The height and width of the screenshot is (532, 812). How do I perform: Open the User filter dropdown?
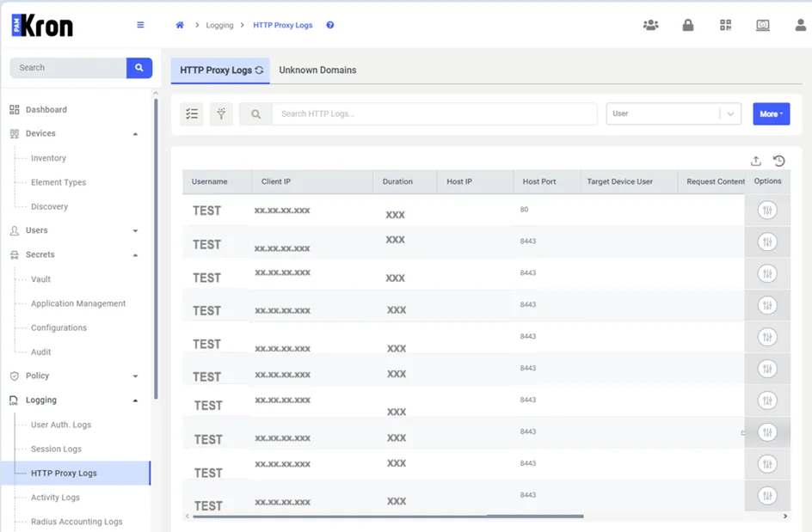tap(674, 113)
